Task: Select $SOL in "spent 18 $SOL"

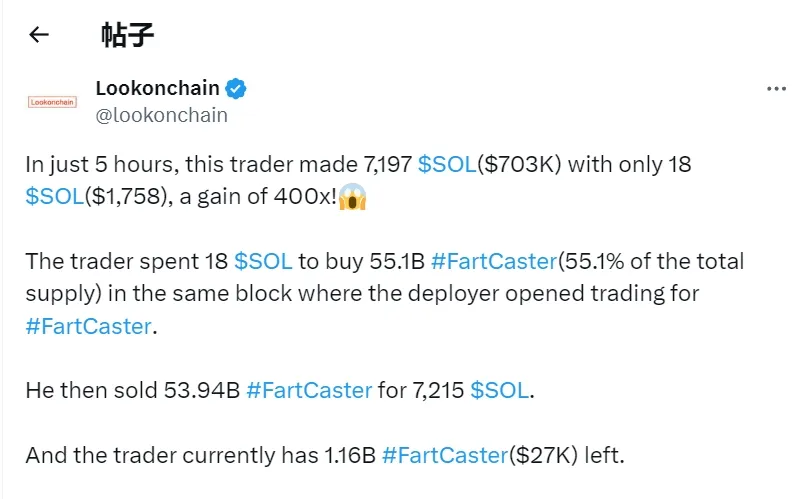Action: (263, 262)
